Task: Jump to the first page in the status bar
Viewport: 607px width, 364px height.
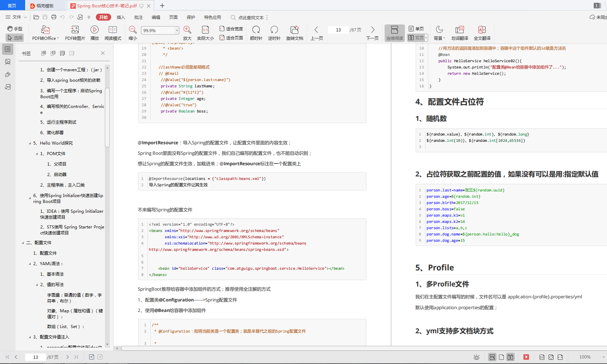Action: tap(7, 357)
